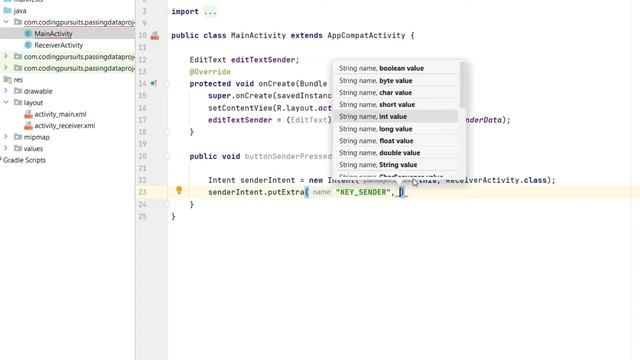Choose 'String name, int value' overload
Image resolution: width=640 pixels, height=360 pixels.
point(396,116)
